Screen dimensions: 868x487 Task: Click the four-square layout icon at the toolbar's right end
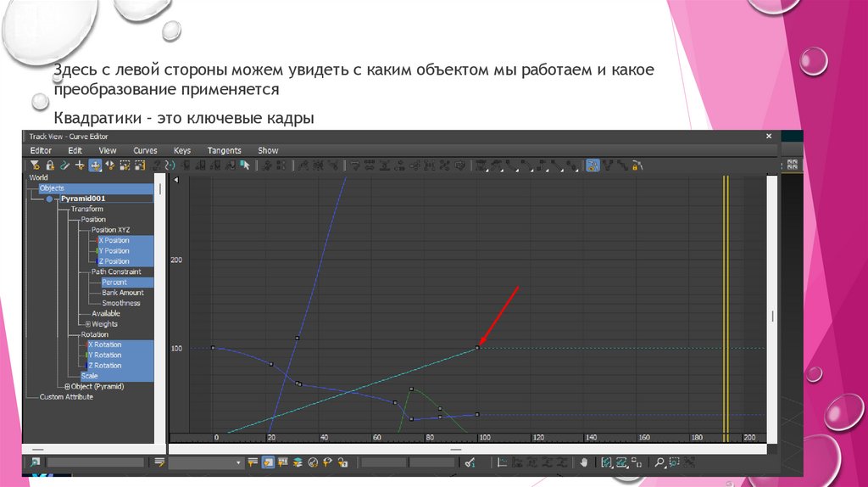point(793,165)
